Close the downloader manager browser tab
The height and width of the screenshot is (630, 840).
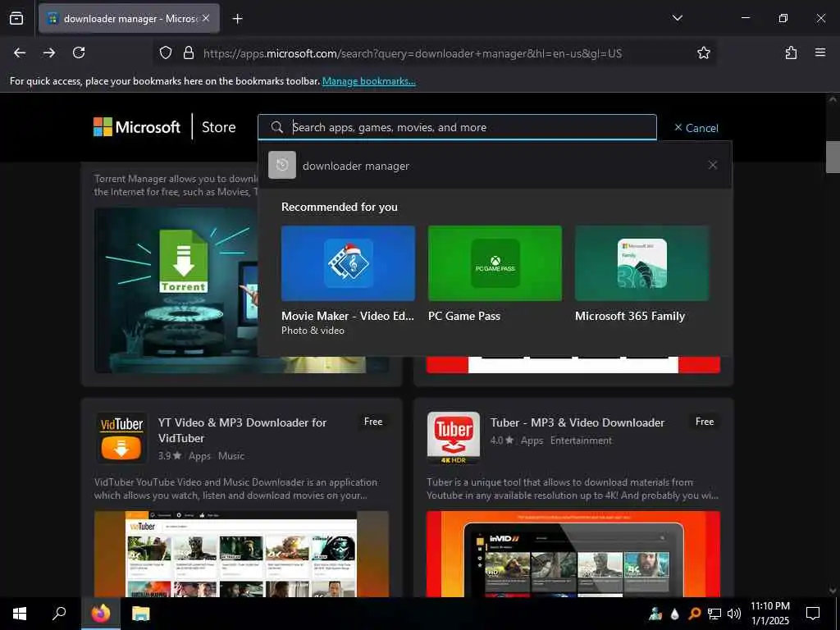[206, 18]
